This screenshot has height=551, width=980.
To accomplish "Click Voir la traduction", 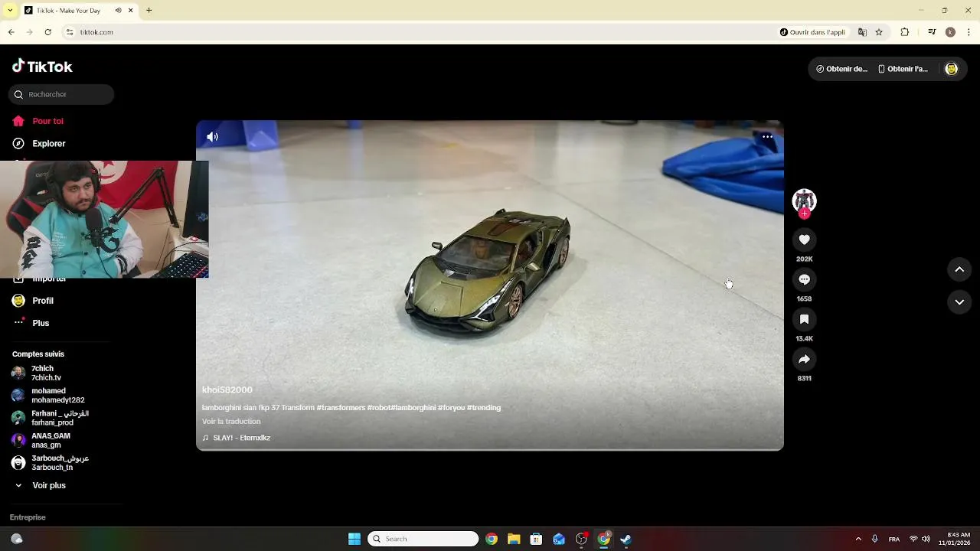I will [x=231, y=422].
